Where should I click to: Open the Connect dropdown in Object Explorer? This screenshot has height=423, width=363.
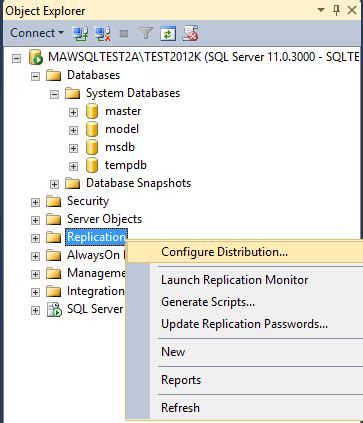point(37,33)
